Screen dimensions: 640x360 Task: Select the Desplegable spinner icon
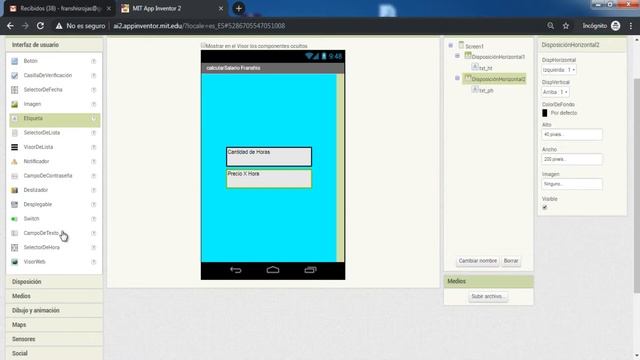(15, 204)
